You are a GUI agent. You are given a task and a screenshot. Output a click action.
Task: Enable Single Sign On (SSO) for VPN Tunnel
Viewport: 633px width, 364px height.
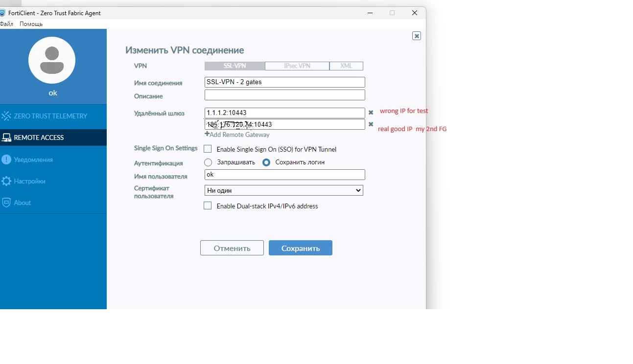point(208,149)
